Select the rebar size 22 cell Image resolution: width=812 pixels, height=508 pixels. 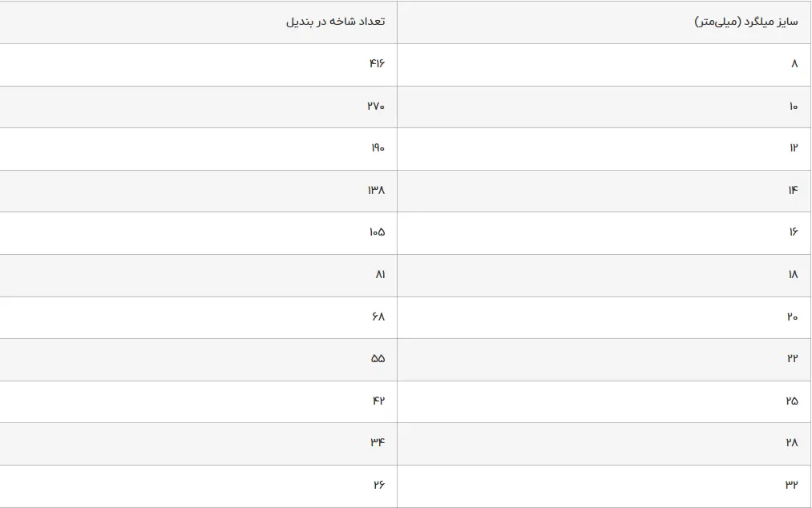pyautogui.click(x=792, y=359)
